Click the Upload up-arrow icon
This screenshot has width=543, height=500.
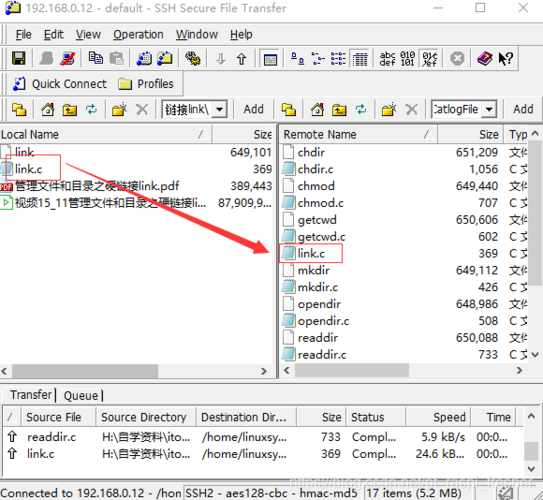[x=241, y=59]
